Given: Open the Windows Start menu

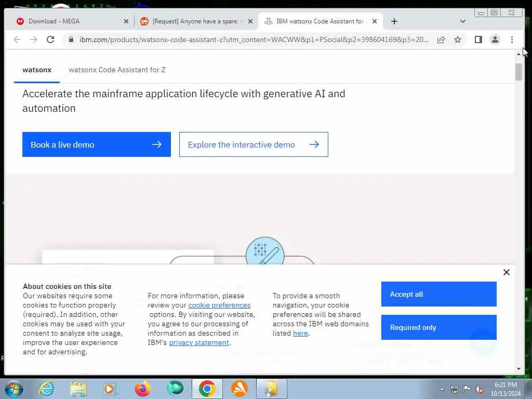Looking at the screenshot, I should click(x=14, y=389).
